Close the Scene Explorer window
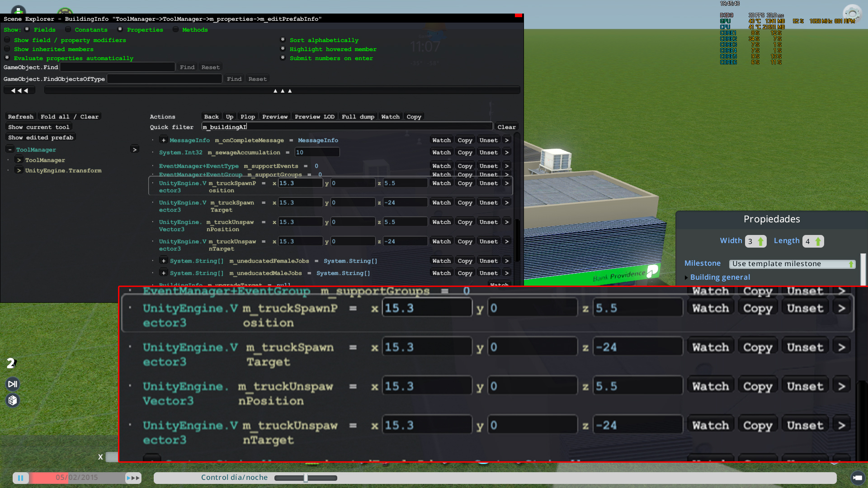This screenshot has width=868, height=488. 519,15
